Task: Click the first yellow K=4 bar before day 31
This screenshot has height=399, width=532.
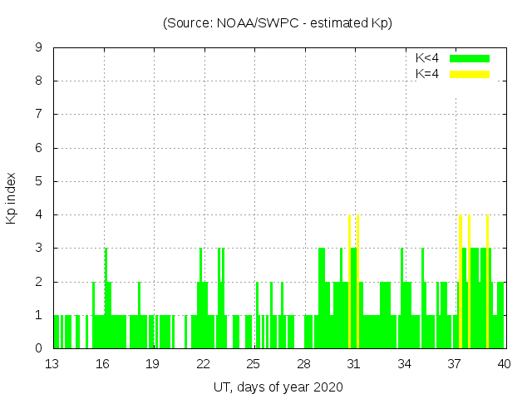Action: [x=349, y=283]
